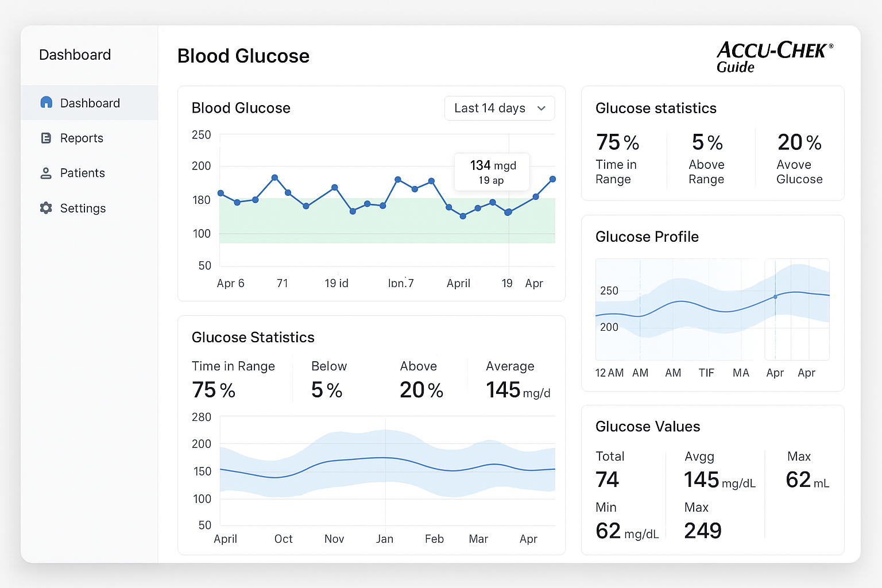Click the chevron on the time range selector

(540, 108)
